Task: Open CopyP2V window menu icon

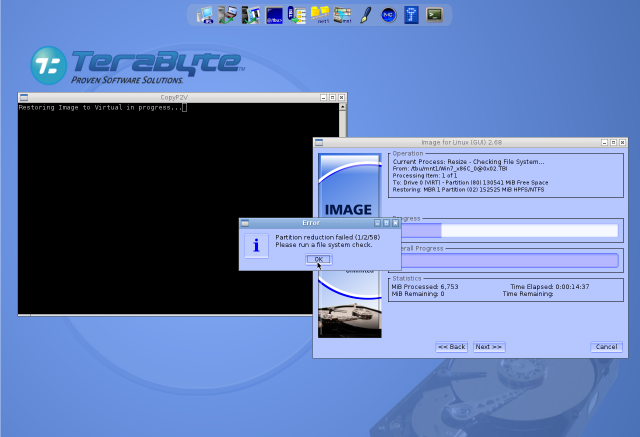Action: [x=24, y=97]
